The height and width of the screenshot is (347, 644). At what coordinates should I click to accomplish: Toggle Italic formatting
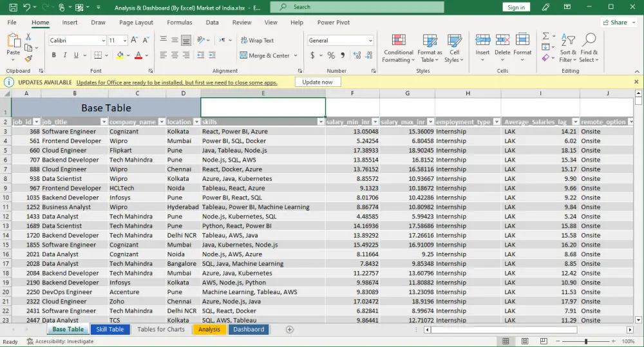click(65, 55)
